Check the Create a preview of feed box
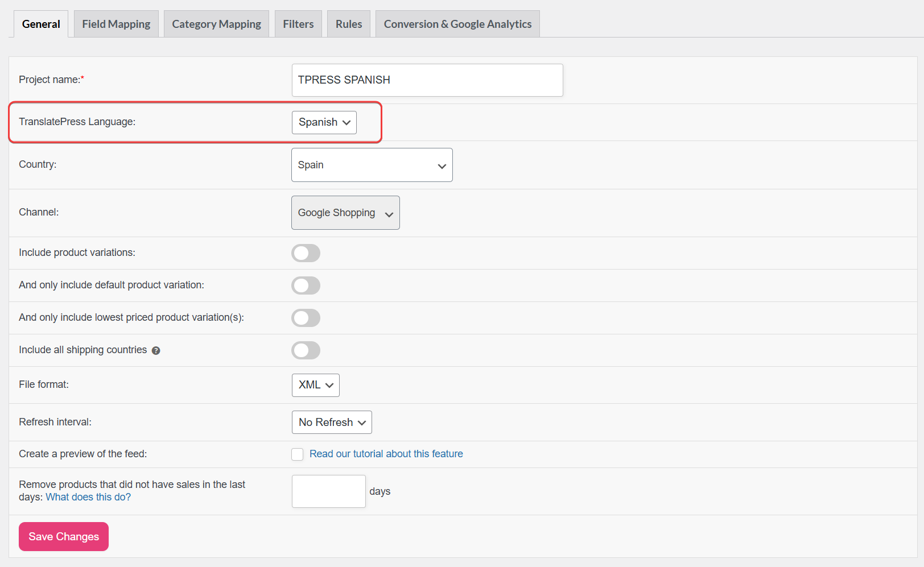The image size is (924, 567). point(298,454)
